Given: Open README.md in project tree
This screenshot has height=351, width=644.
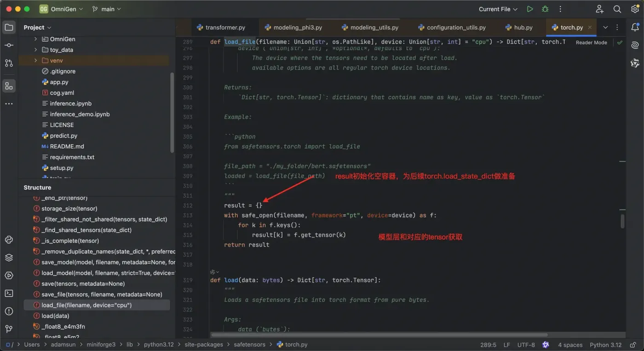Looking at the screenshot, I should (67, 146).
